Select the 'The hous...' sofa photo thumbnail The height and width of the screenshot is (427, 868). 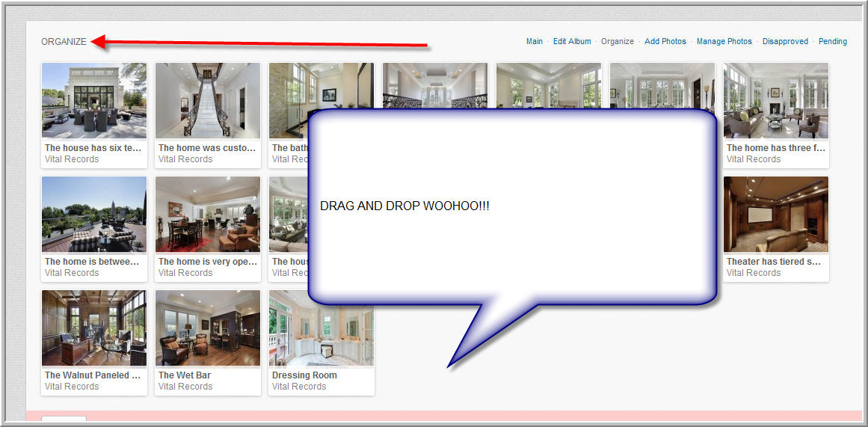pos(289,215)
